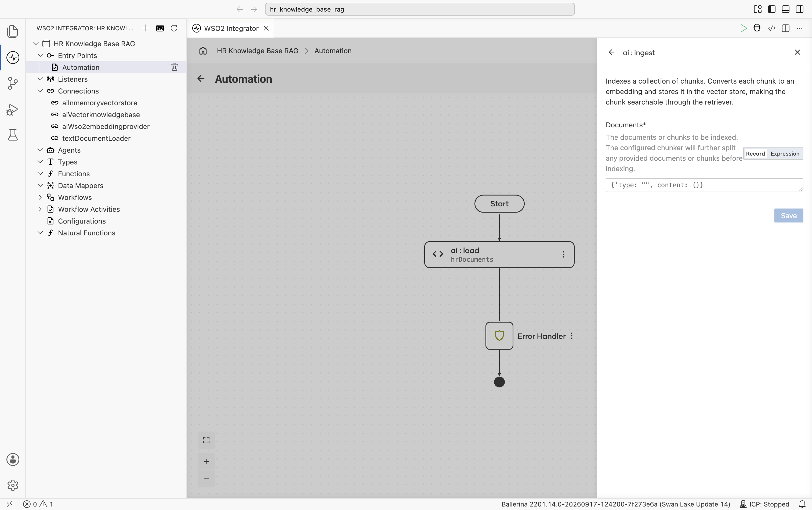The width and height of the screenshot is (812, 510).
Task: Open the ai : load node options menu
Action: (x=563, y=254)
